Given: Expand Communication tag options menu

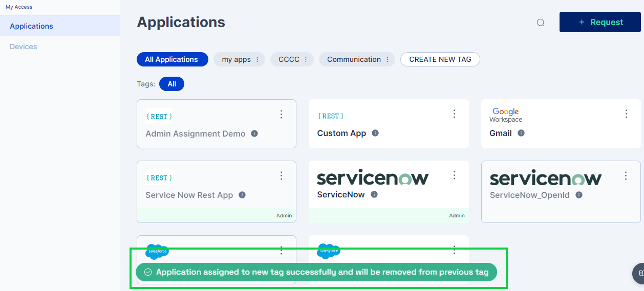Looking at the screenshot, I should tap(387, 60).
